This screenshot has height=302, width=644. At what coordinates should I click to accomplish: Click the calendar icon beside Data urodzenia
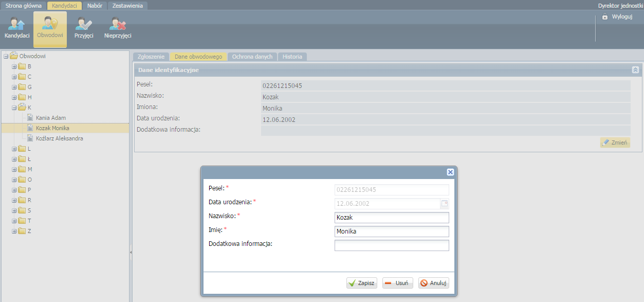pos(445,204)
